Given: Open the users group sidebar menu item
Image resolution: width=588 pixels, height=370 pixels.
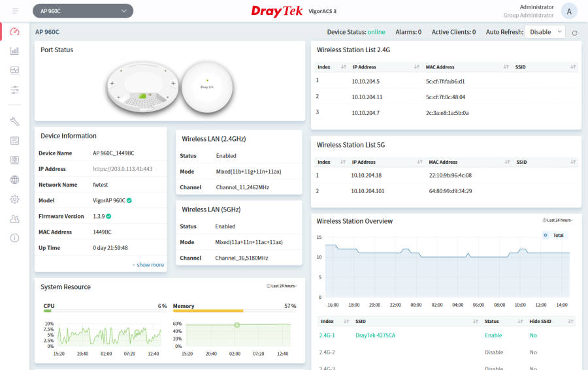Looking at the screenshot, I should click(x=14, y=219).
